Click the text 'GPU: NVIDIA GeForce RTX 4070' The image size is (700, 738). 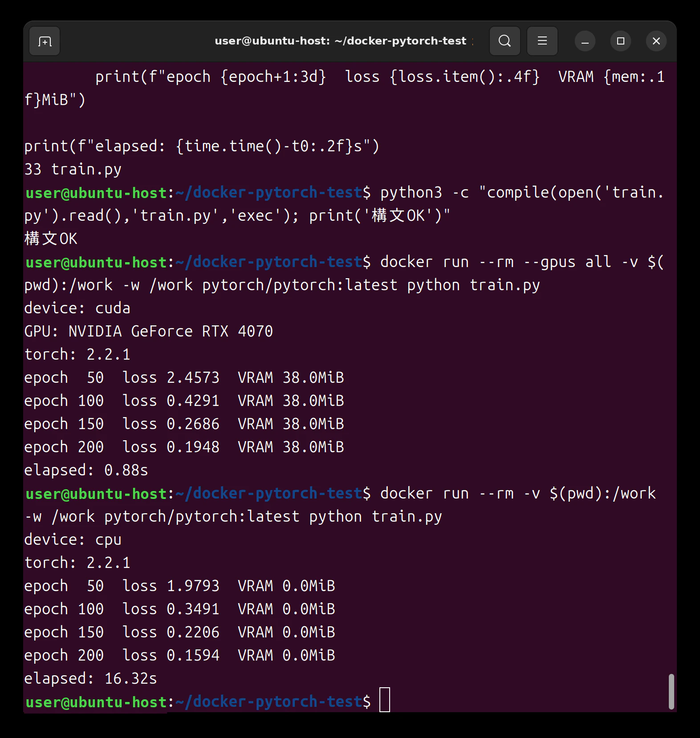click(x=148, y=331)
